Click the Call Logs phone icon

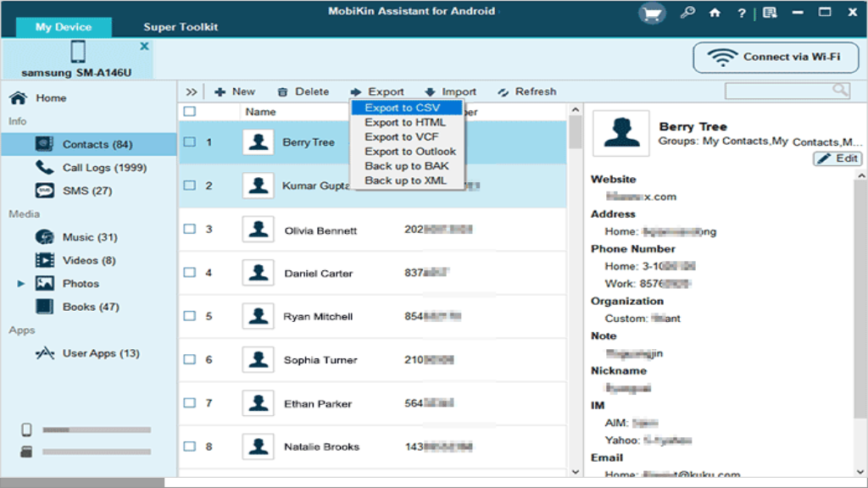(44, 167)
